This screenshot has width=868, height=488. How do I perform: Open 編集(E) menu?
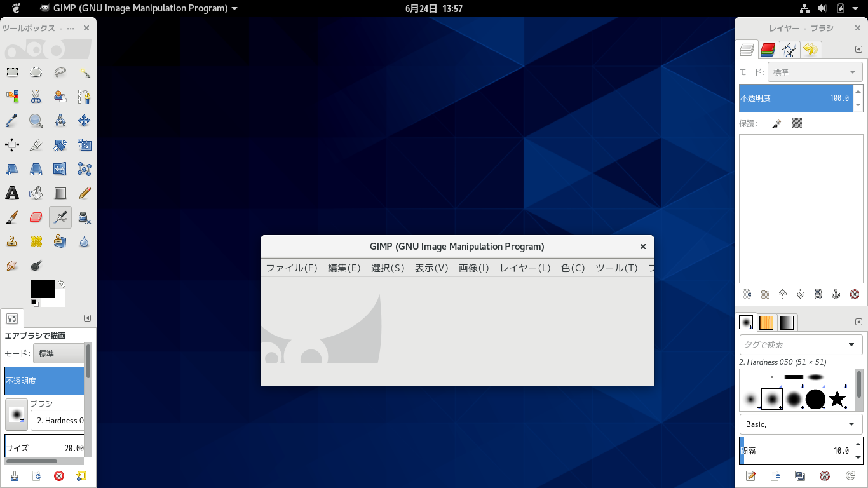click(x=344, y=268)
